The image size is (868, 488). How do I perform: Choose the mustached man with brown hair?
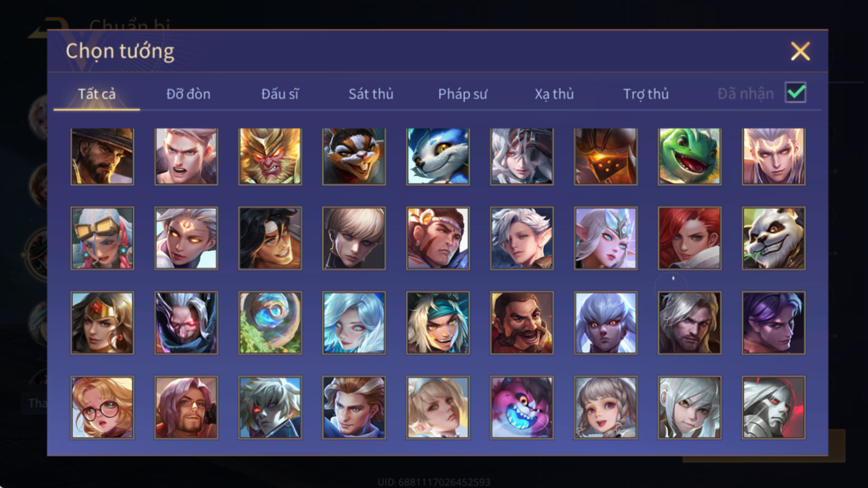pyautogui.click(x=522, y=323)
